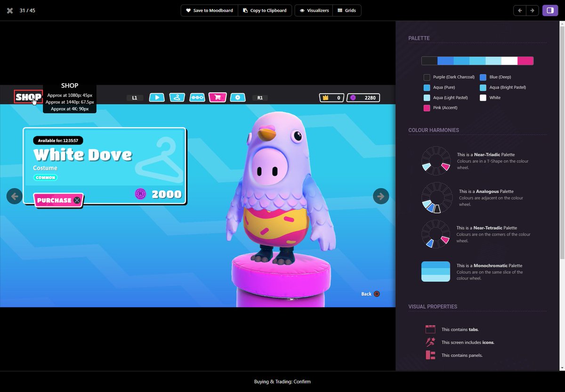The image size is (565, 392).
Task: Select the settings gear tab icon
Action: (238, 97)
